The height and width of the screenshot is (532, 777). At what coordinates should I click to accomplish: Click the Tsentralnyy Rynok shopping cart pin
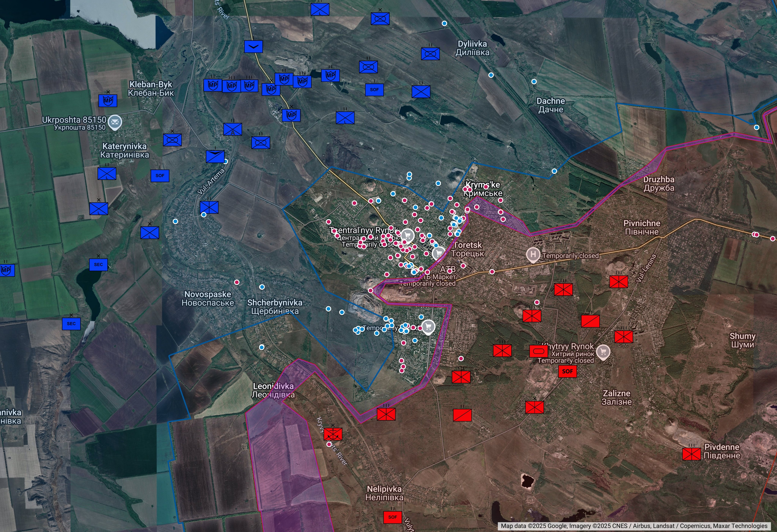tap(407, 235)
